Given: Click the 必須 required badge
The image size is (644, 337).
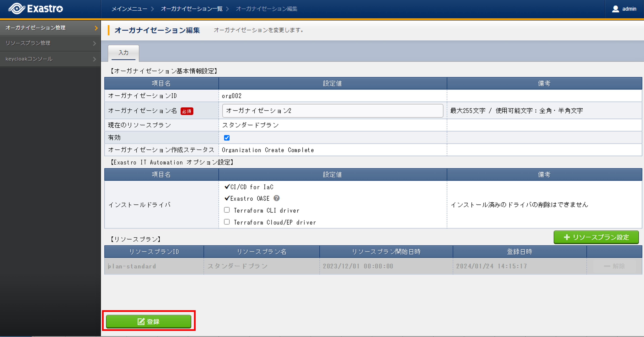Looking at the screenshot, I should click(x=187, y=111).
